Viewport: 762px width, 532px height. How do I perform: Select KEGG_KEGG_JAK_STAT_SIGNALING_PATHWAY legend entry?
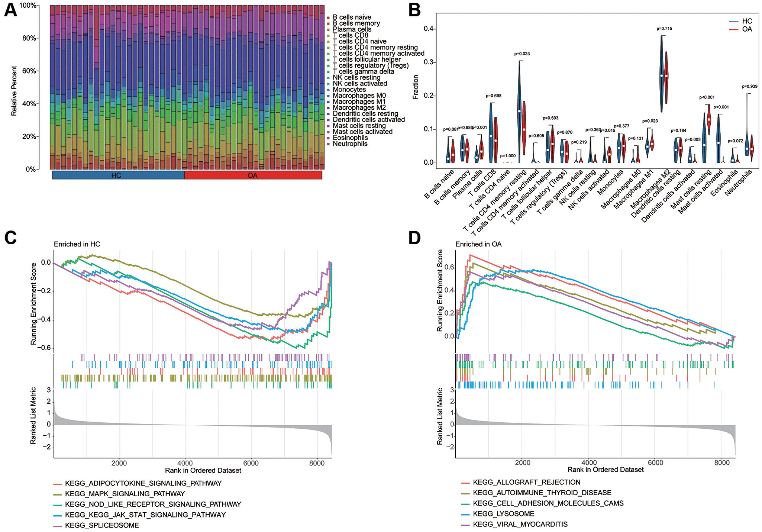(x=139, y=515)
